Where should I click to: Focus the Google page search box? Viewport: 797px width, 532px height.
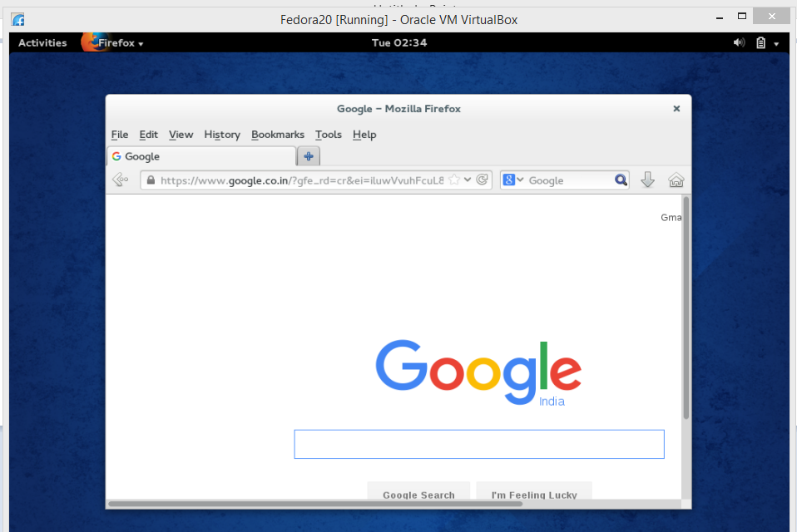click(x=479, y=444)
